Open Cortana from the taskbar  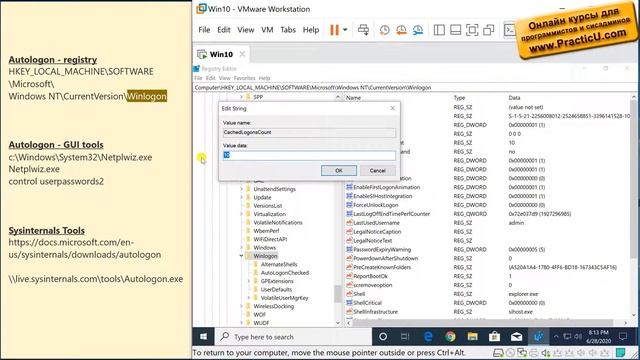pyautogui.click(x=383, y=337)
